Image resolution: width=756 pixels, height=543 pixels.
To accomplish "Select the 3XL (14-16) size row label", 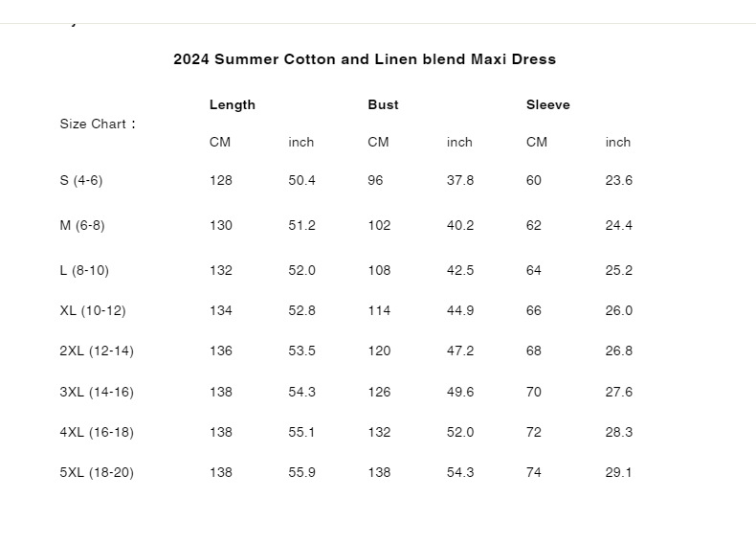I will [97, 392].
